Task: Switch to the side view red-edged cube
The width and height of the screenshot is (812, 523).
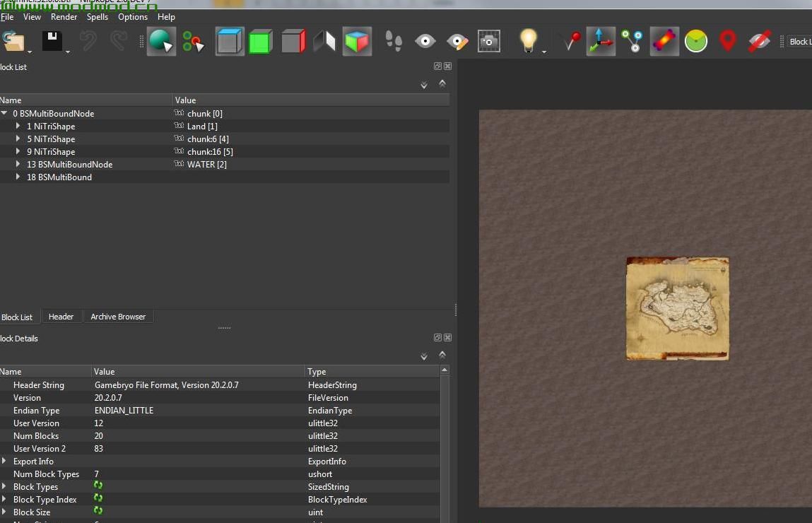Action: pyautogui.click(x=293, y=42)
